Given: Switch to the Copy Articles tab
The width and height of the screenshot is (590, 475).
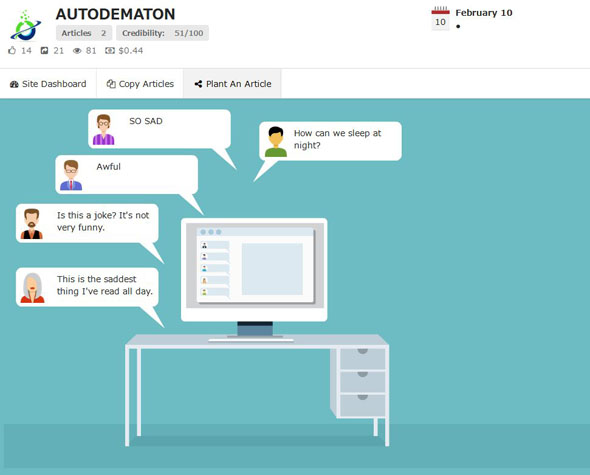Looking at the screenshot, I should click(140, 84).
